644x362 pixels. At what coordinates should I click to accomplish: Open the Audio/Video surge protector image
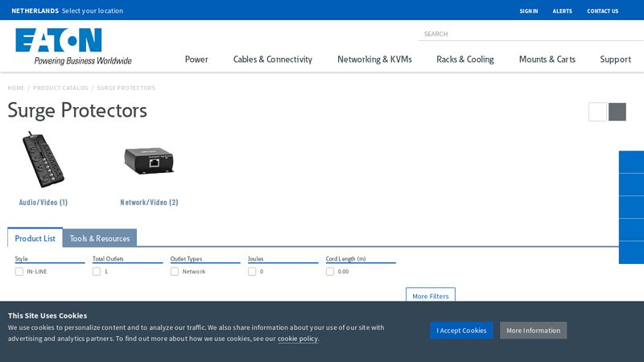(43, 159)
